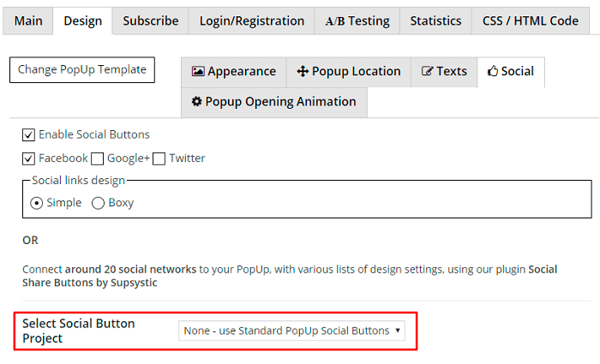
Task: Tick the Twitter checkbox
Action: click(159, 158)
